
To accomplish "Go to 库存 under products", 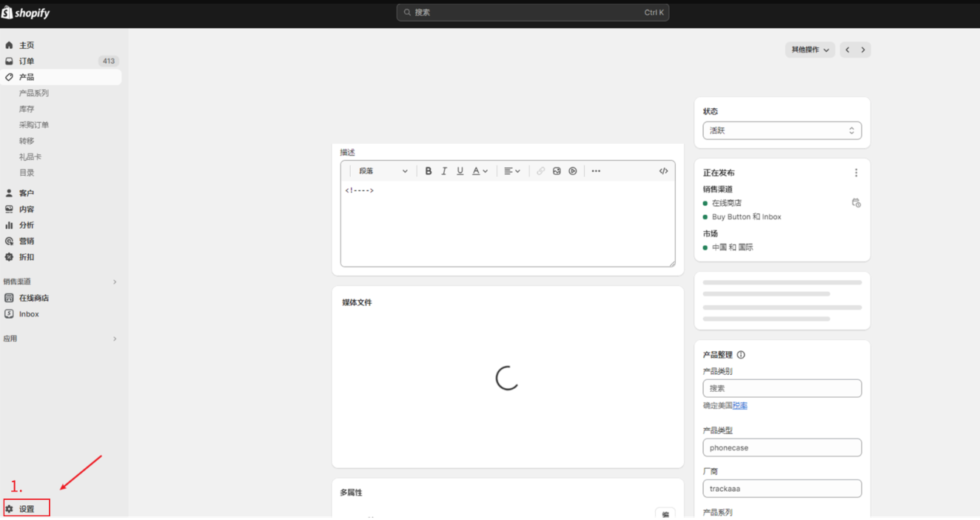I will pos(27,109).
